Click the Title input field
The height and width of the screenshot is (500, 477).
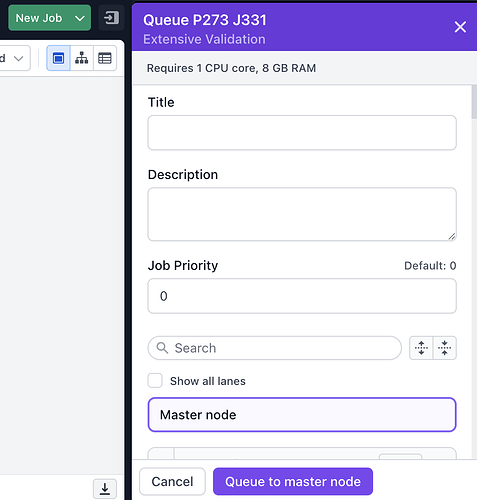click(x=302, y=133)
